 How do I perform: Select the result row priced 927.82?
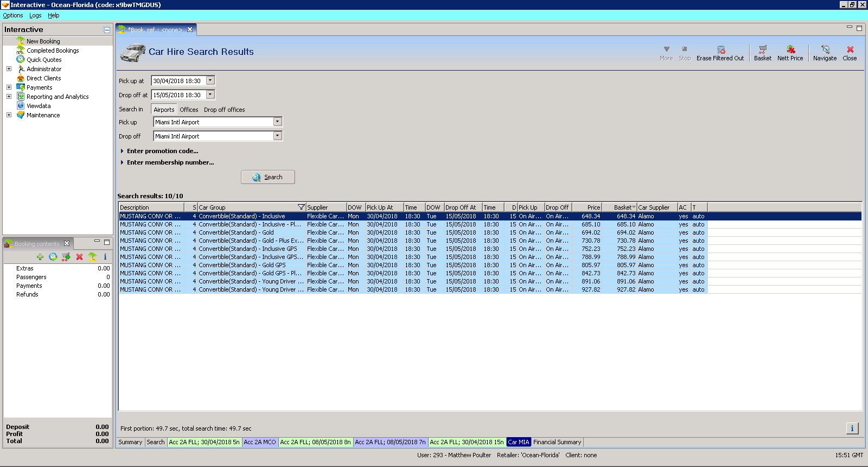(413, 289)
